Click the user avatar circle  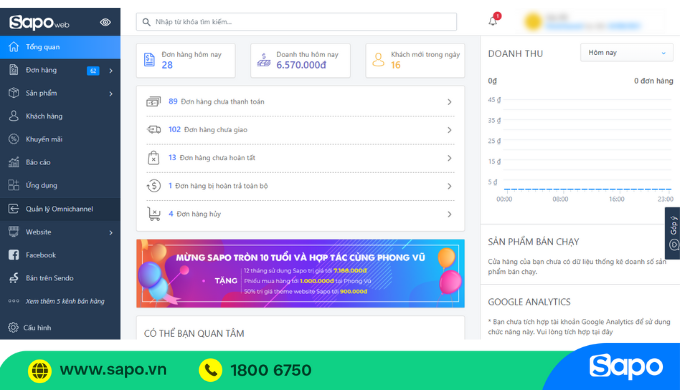coord(533,22)
